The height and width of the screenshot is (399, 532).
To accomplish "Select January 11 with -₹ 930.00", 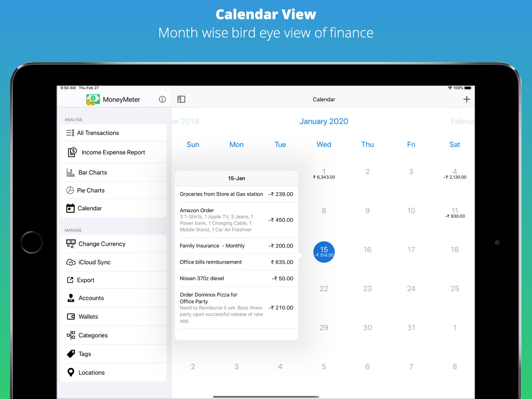I will tap(454, 212).
